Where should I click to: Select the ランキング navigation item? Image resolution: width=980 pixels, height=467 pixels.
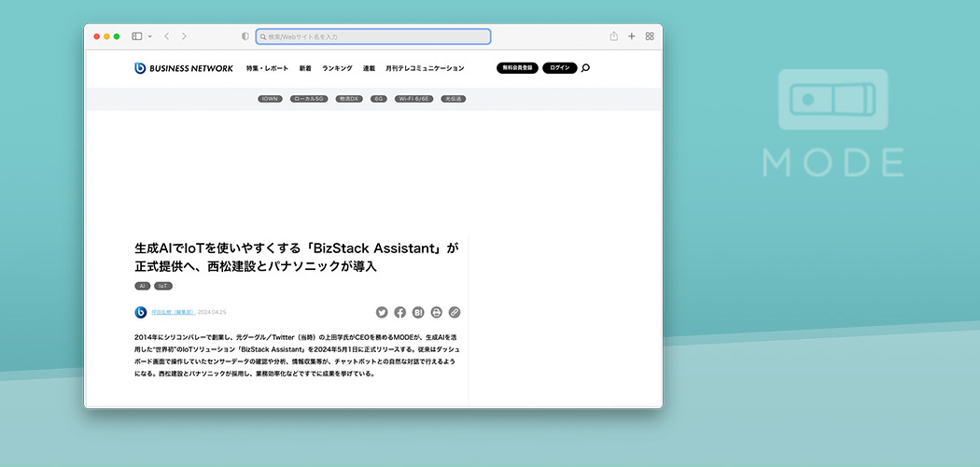click(337, 68)
